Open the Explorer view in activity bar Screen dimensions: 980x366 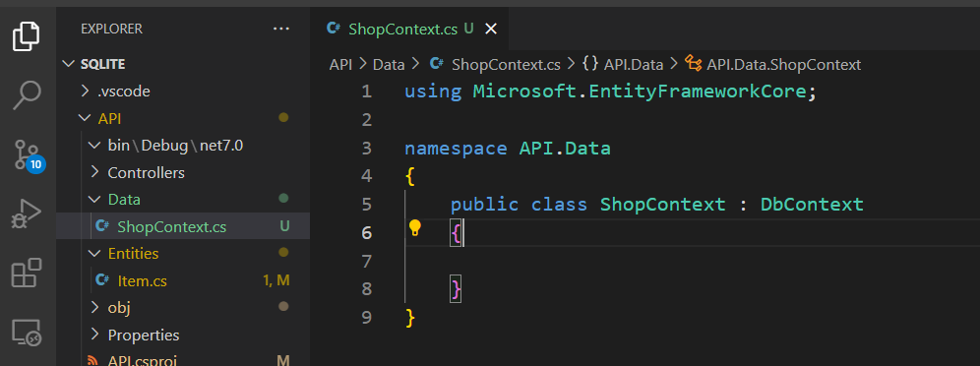27,35
